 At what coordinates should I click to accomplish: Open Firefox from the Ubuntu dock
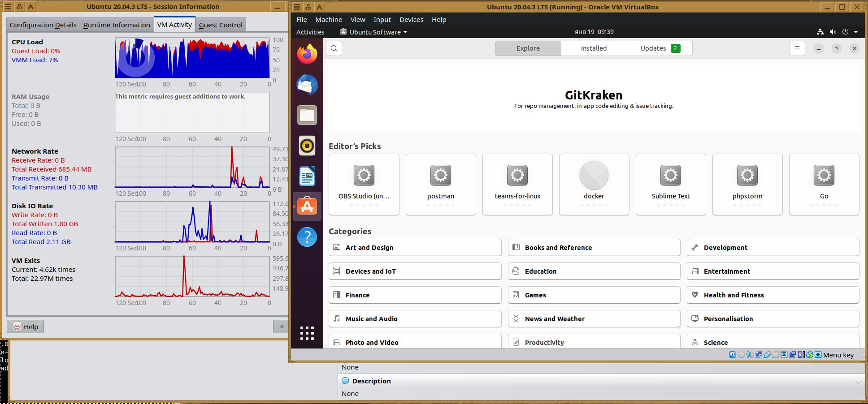(307, 54)
